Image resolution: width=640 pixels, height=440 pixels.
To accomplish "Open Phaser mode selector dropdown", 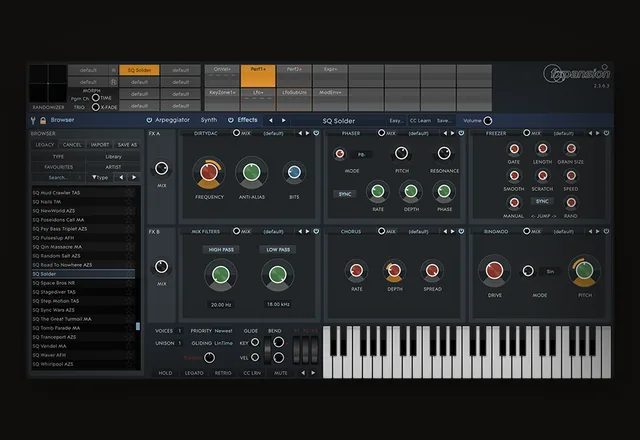I will pos(362,155).
